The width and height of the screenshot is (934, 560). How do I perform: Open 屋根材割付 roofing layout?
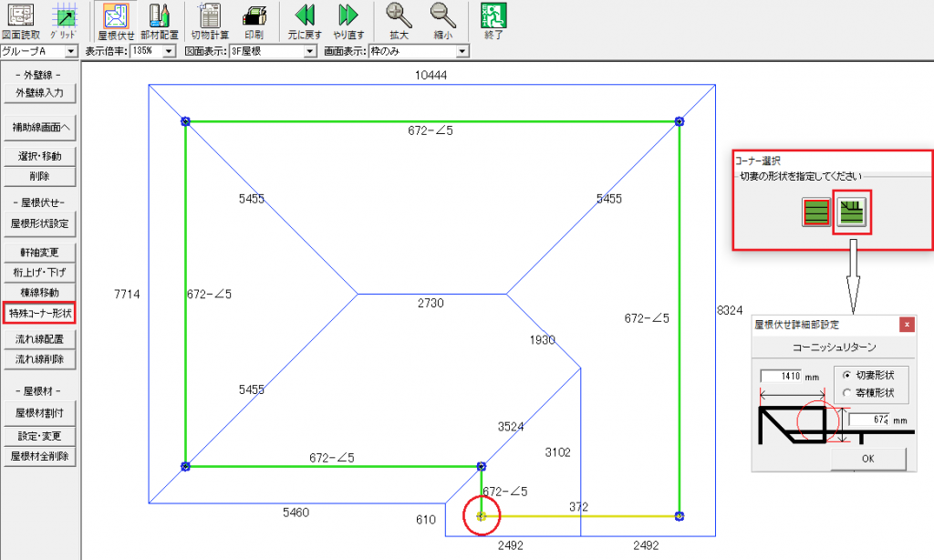pos(39,413)
